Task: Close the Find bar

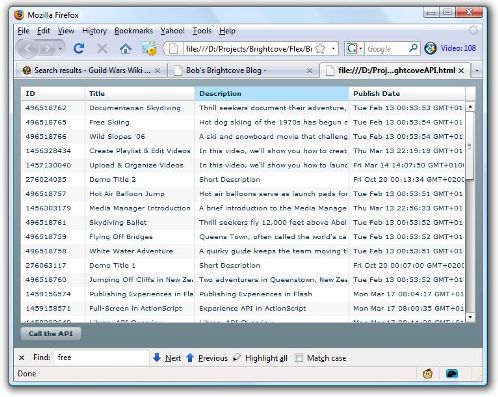Action: pos(22,358)
